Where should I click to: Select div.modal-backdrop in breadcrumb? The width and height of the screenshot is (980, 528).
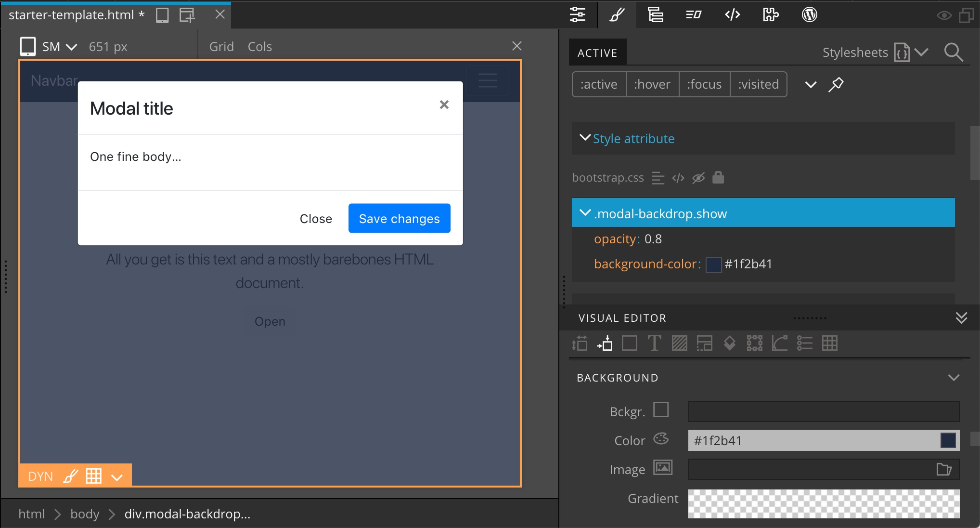(187, 514)
